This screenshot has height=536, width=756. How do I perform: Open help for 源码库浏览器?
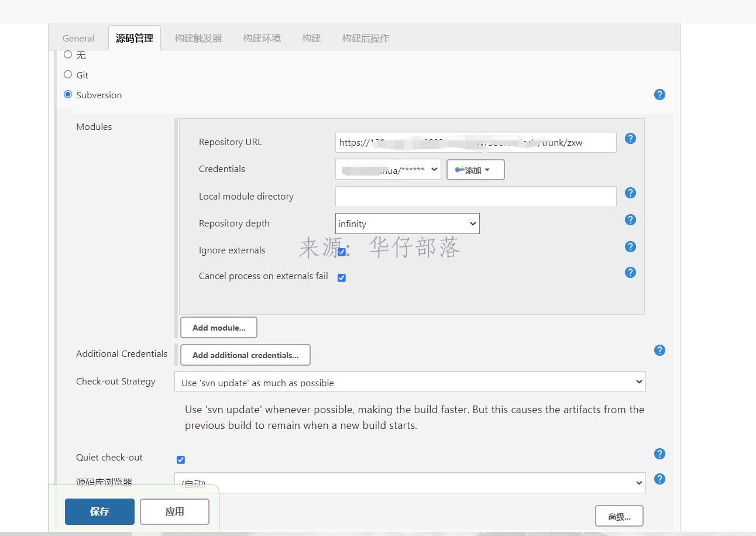click(x=659, y=479)
